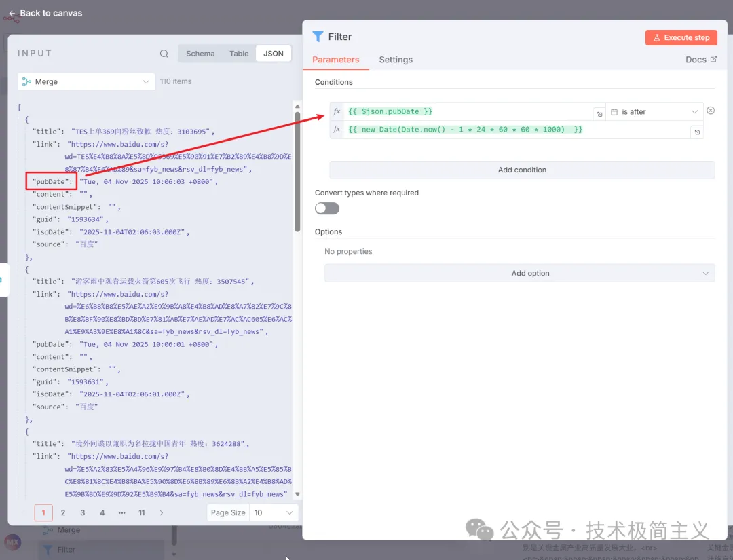The width and height of the screenshot is (733, 560).
Task: Click the next page chevron
Action: point(162,512)
